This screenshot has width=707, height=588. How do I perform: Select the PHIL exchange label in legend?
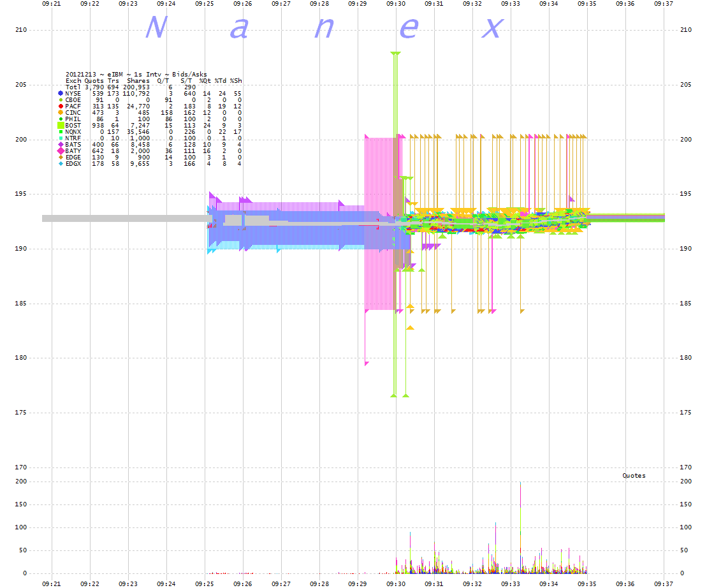(73, 119)
